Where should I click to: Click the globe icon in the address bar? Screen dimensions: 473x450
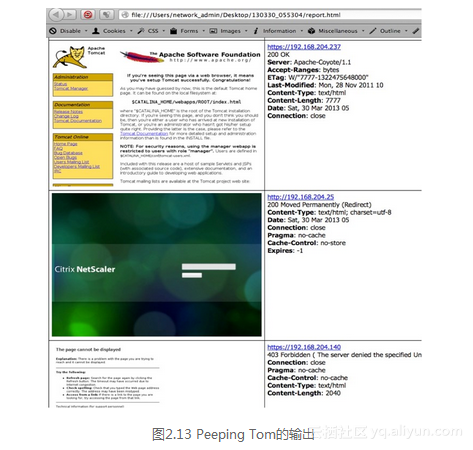(125, 15)
